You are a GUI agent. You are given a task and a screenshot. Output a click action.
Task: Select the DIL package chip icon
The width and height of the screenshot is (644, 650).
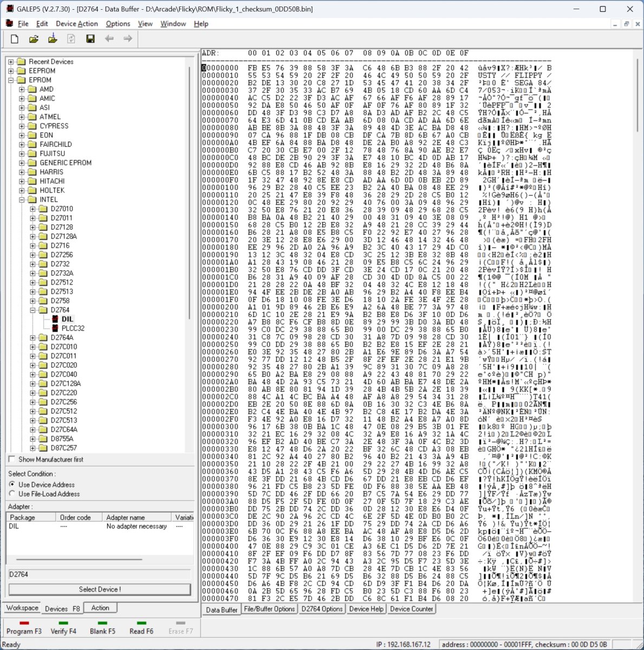[55, 319]
